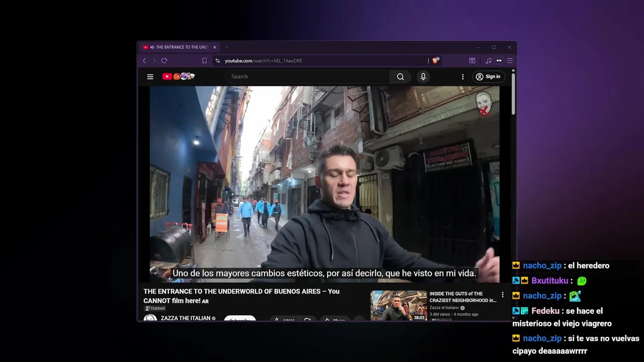644x362 pixels.
Task: Click video title THE ENTRANCE TO THE UNDERWORLD
Action: [242, 296]
